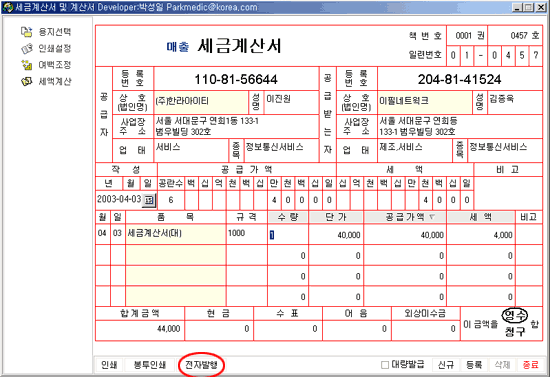Click the 세액계산 tax calculation icon
The width and height of the screenshot is (550, 377).
[x=27, y=81]
